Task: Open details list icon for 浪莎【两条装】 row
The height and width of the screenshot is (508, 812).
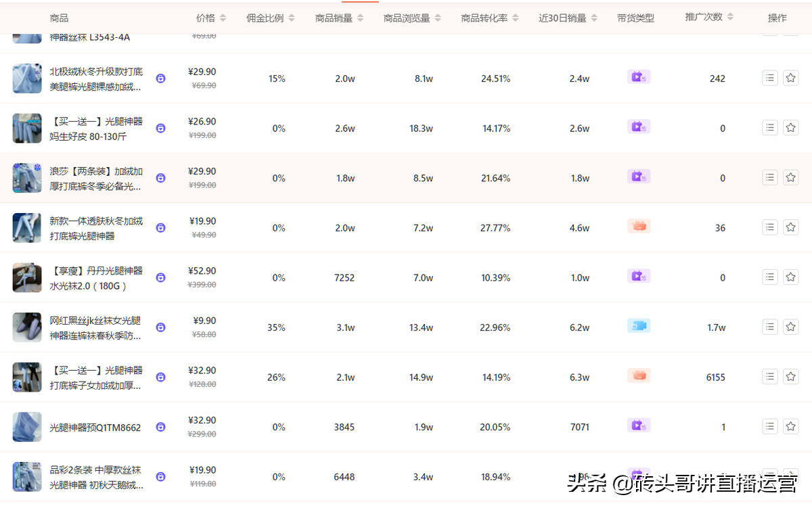Action: (770, 178)
